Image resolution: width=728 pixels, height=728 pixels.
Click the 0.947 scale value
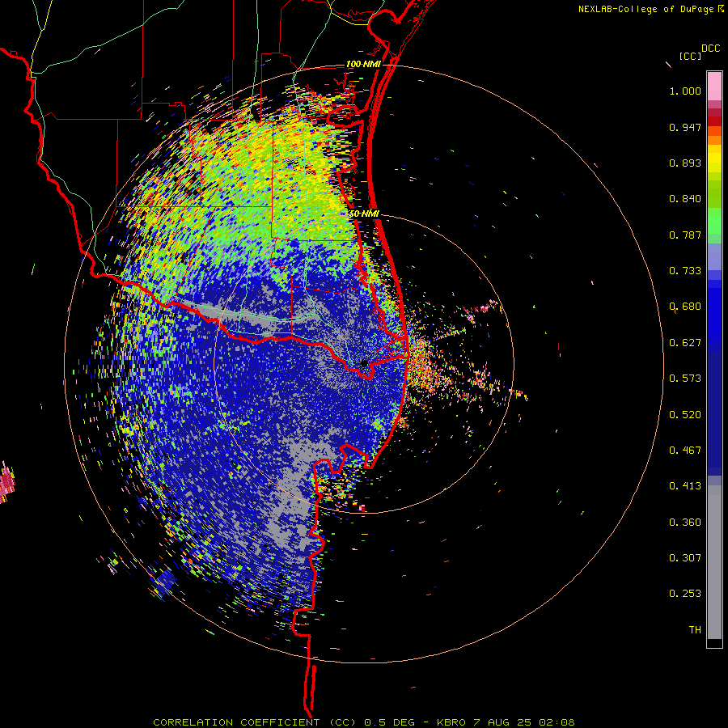(685, 127)
